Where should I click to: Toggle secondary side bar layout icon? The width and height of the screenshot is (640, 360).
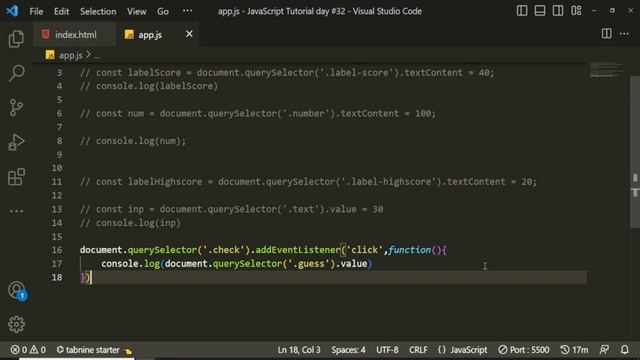558,11
